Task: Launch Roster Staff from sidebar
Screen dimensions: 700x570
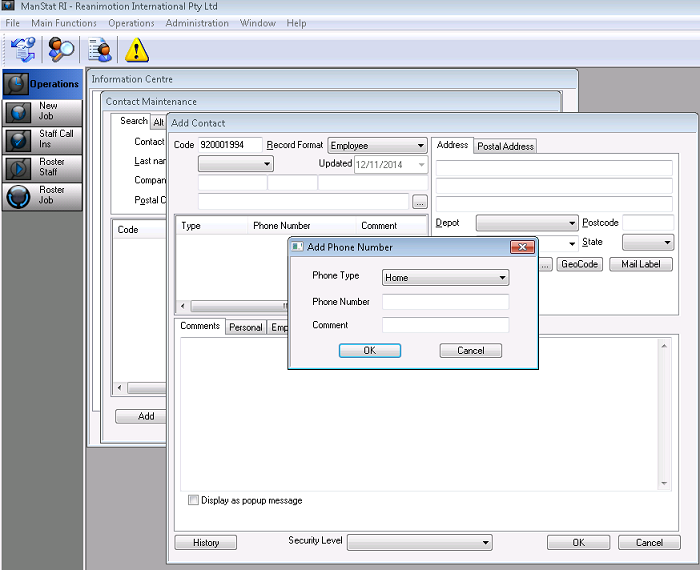Action: pos(42,168)
